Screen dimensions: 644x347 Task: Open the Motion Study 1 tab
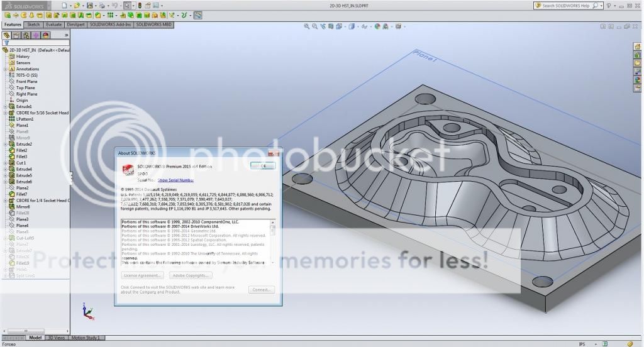point(84,338)
